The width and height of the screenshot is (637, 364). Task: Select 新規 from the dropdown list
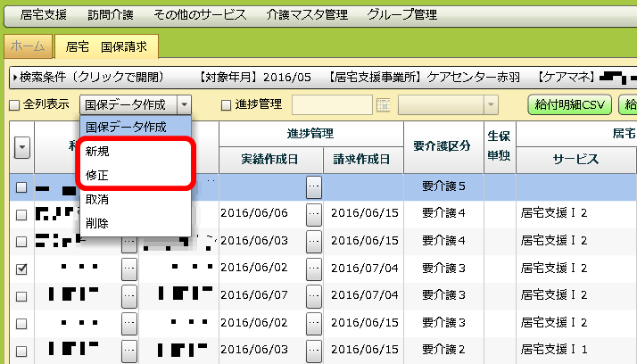pos(98,152)
